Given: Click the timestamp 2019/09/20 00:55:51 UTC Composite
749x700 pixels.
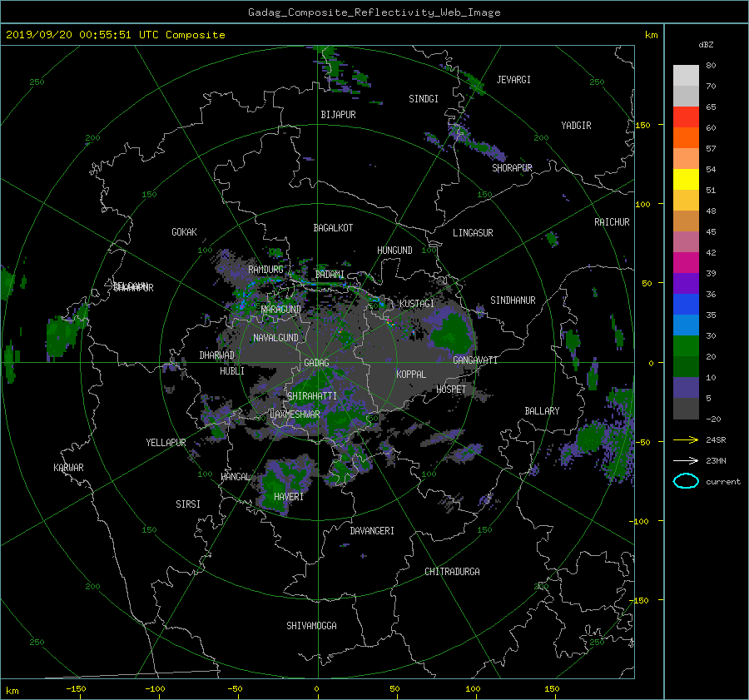Looking at the screenshot, I should point(115,35).
